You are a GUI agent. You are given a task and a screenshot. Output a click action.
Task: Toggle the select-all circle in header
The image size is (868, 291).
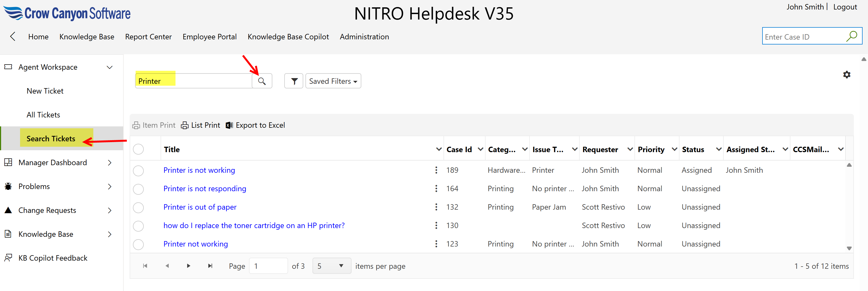(x=138, y=149)
